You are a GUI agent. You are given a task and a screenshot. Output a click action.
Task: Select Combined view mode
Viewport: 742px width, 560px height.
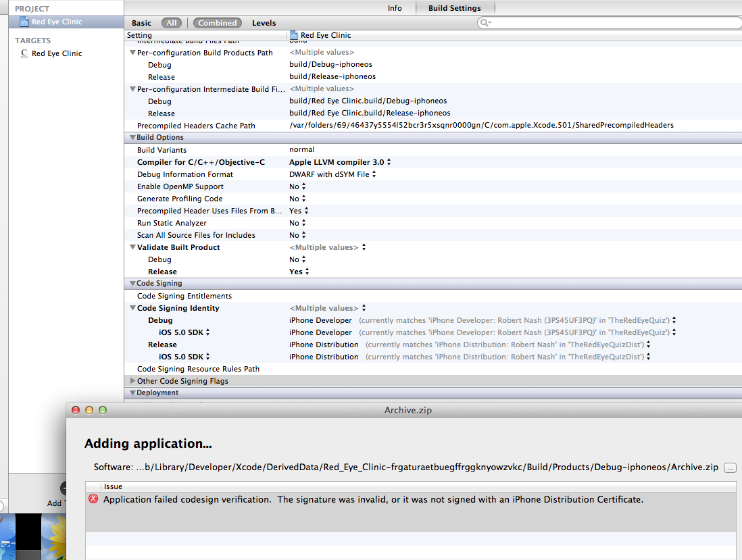point(217,23)
